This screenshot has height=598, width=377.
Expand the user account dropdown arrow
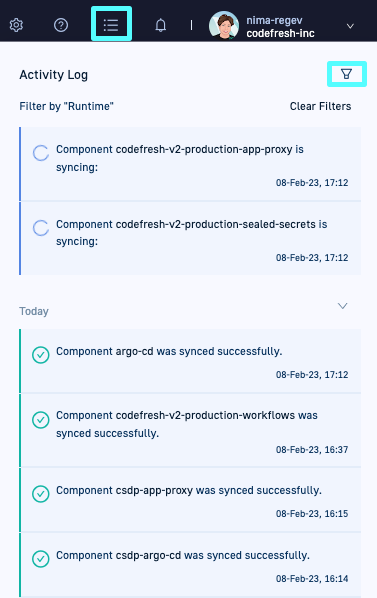click(350, 26)
